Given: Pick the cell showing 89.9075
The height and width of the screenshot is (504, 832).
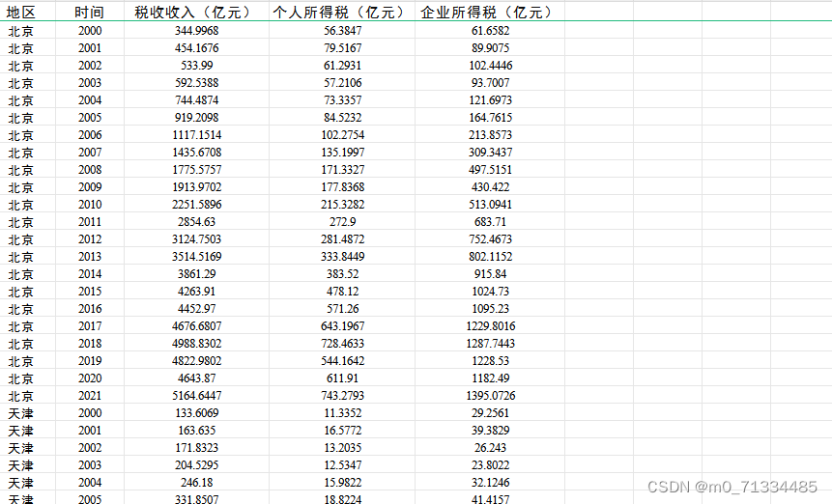Looking at the screenshot, I should click(490, 48).
